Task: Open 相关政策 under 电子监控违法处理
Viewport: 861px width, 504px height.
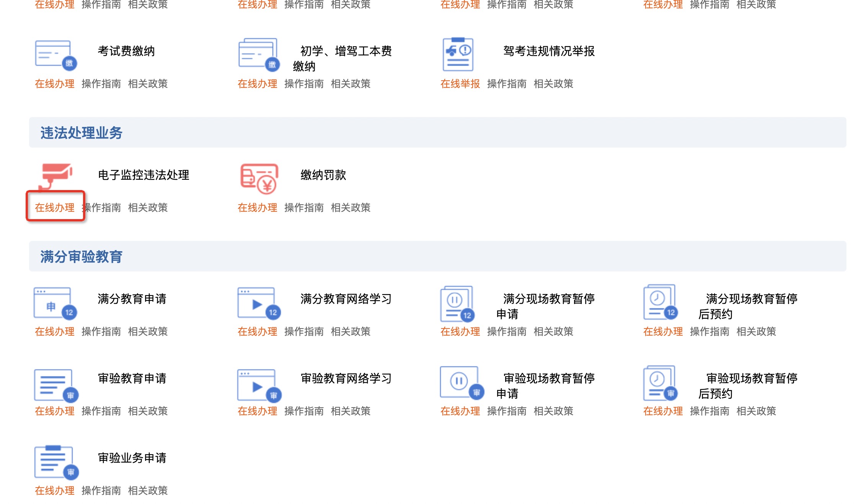Action: pos(148,208)
